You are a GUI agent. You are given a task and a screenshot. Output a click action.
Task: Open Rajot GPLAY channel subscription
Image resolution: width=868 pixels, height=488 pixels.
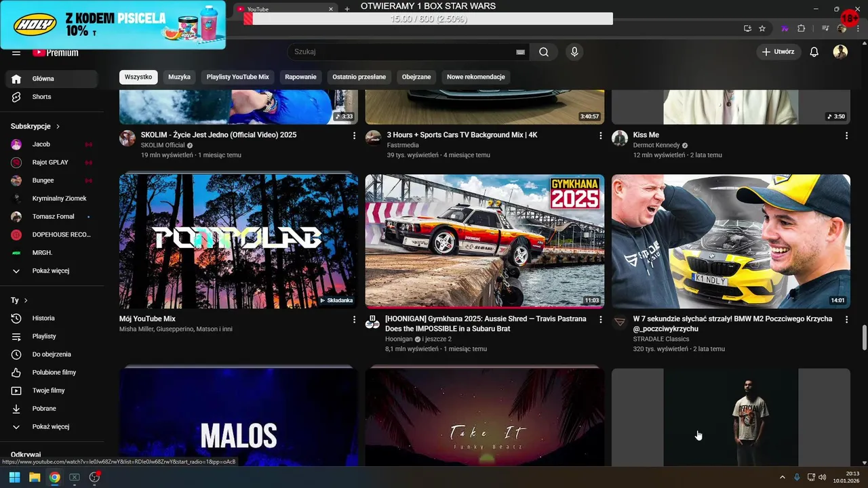(52, 163)
